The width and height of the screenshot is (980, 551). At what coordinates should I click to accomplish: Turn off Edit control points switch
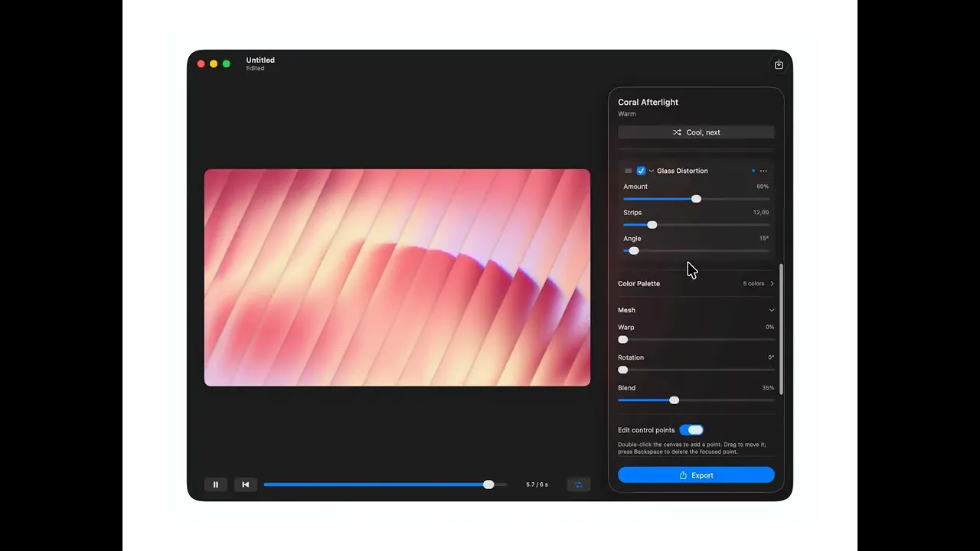point(691,430)
